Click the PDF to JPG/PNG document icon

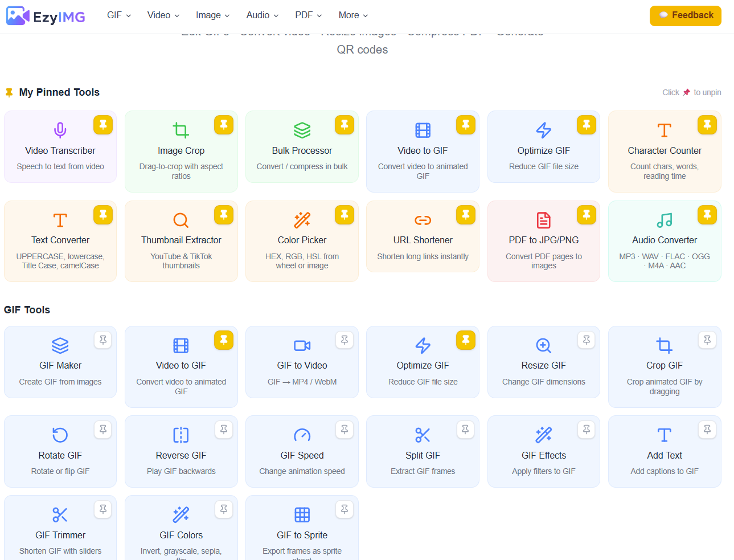[544, 220]
